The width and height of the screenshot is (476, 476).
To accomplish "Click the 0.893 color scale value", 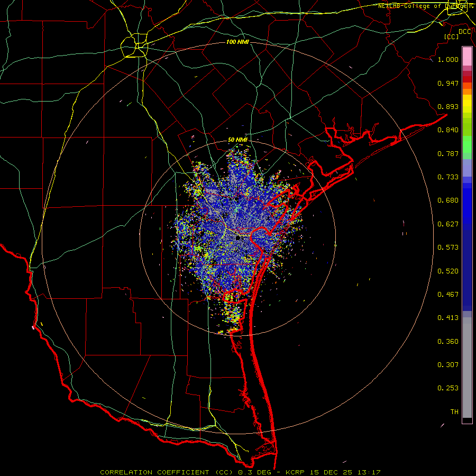I will click(x=448, y=106).
